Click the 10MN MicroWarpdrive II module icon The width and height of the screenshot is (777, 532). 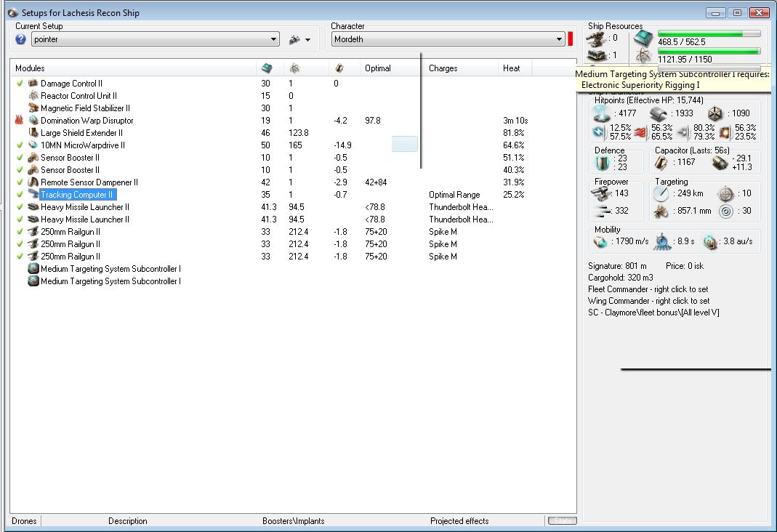click(x=33, y=145)
